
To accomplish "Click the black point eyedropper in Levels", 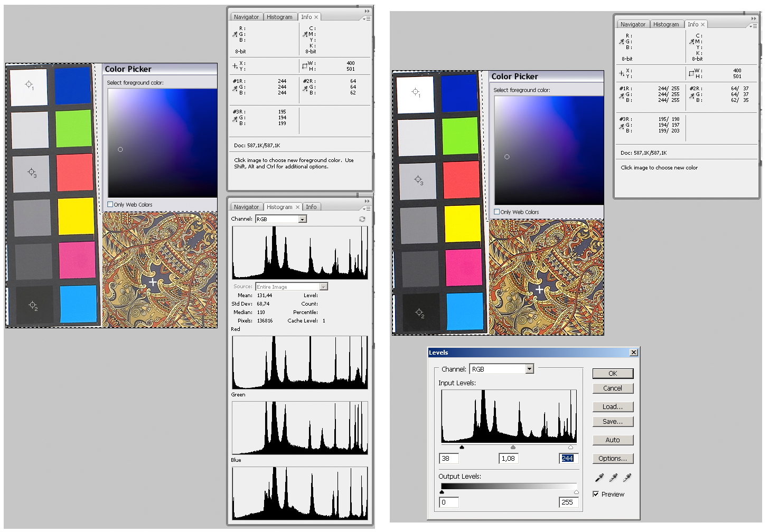I will pyautogui.click(x=599, y=478).
